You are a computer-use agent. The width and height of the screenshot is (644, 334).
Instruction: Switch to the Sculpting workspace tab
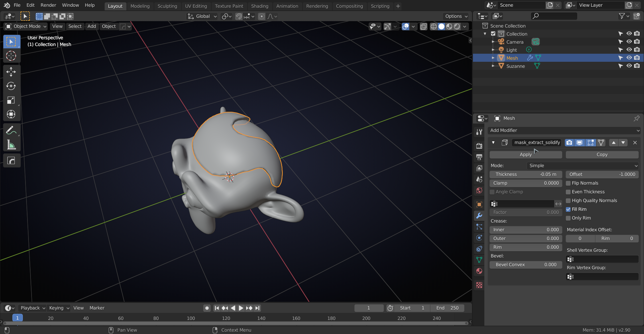coord(167,6)
